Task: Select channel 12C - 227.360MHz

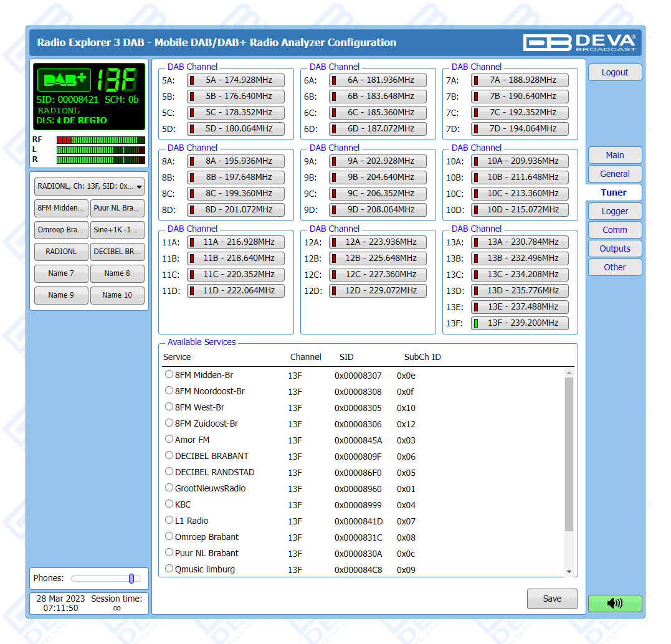Action: pyautogui.click(x=378, y=275)
